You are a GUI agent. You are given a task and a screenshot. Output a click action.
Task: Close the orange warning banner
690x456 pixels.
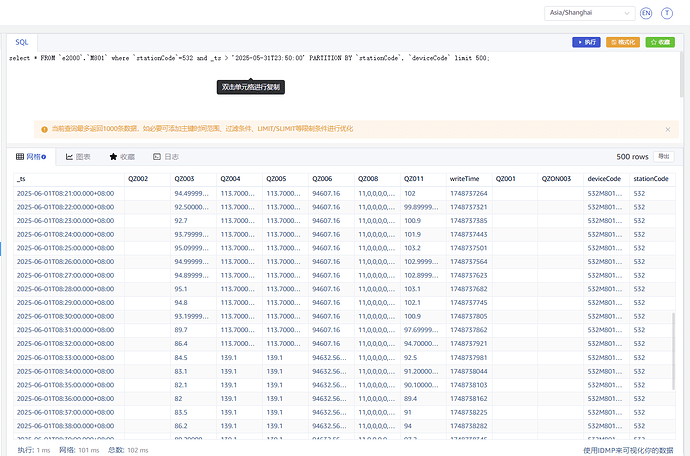point(668,129)
